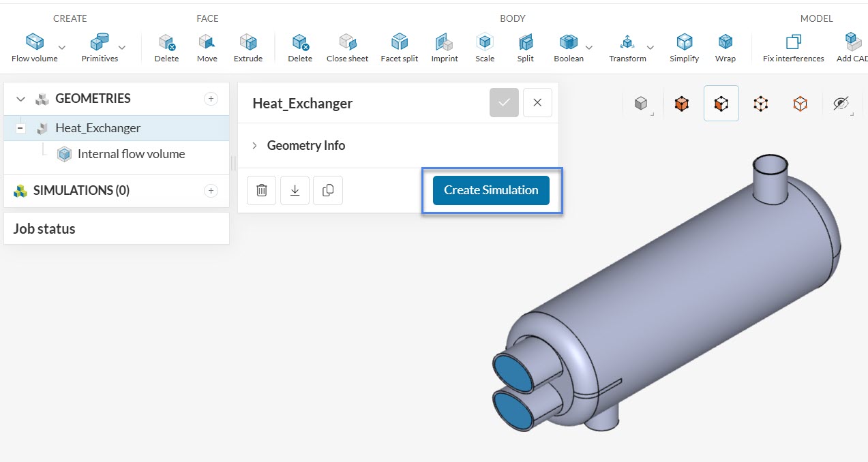Screen dimensions: 868x462
Task: Select the Flow volume tool
Action: [34, 48]
